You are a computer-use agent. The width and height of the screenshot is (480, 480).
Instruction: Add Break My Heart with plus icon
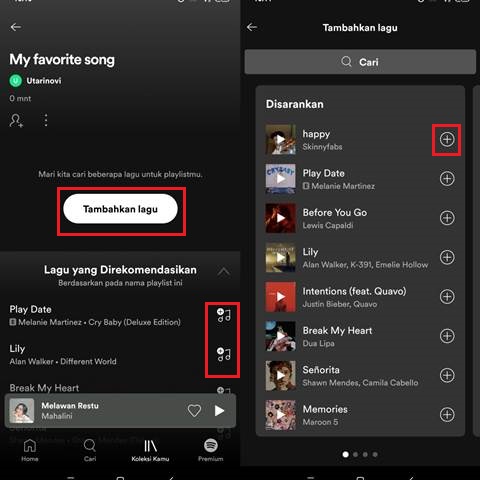pyautogui.click(x=447, y=336)
